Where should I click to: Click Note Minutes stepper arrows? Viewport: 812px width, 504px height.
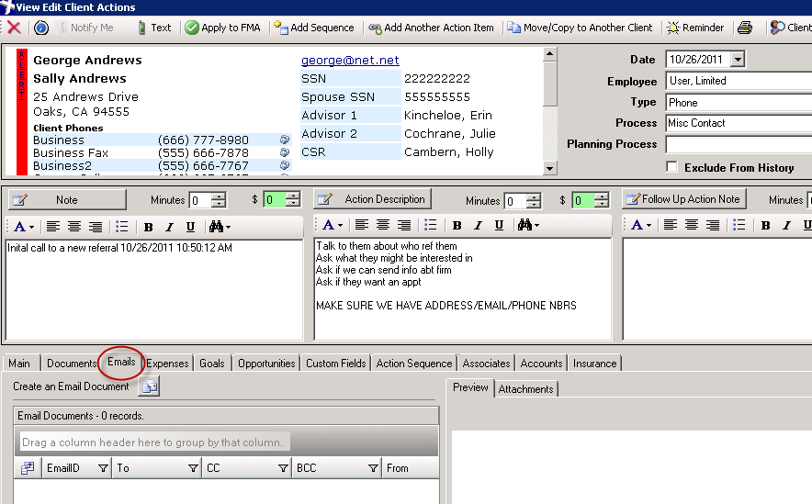(x=219, y=200)
